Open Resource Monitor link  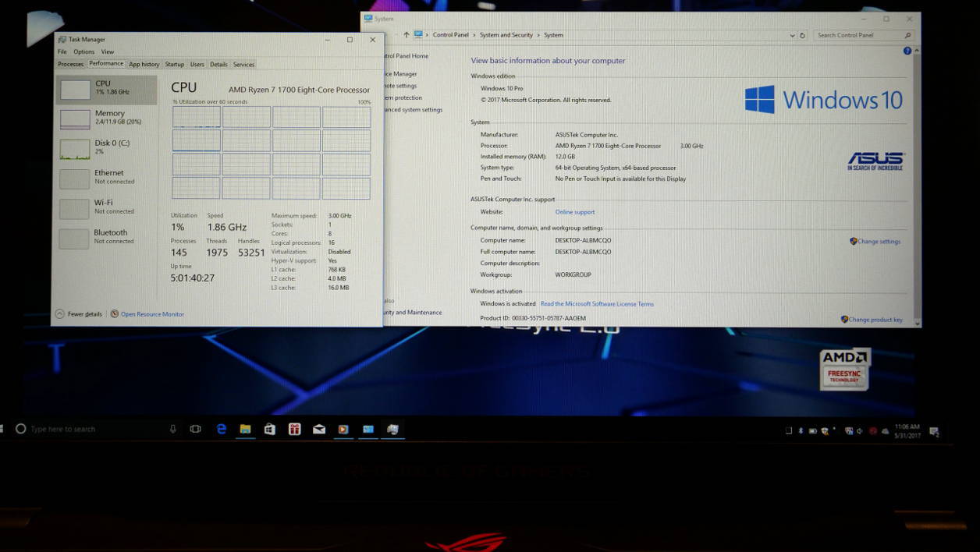[x=152, y=314]
